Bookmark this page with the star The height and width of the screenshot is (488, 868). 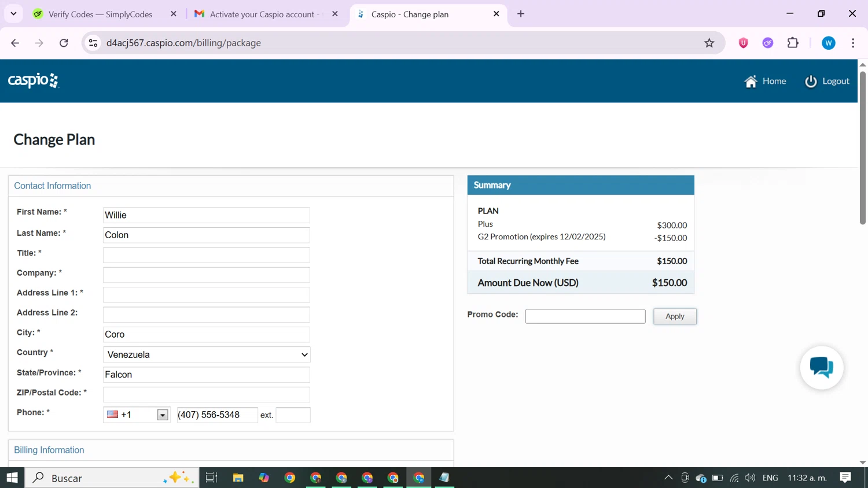pyautogui.click(x=709, y=43)
